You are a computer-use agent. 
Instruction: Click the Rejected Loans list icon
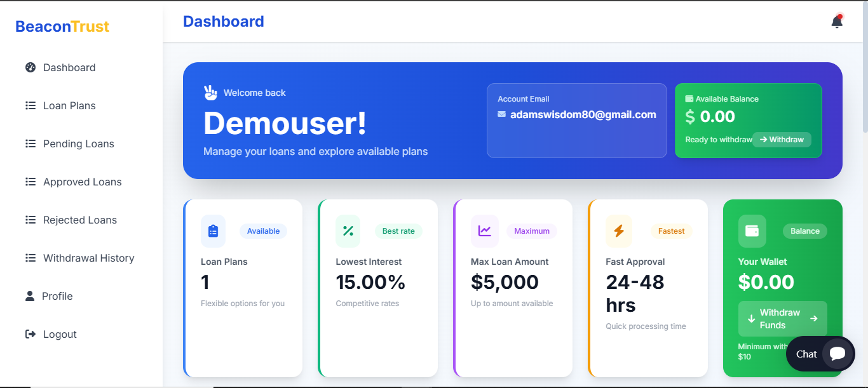click(31, 220)
